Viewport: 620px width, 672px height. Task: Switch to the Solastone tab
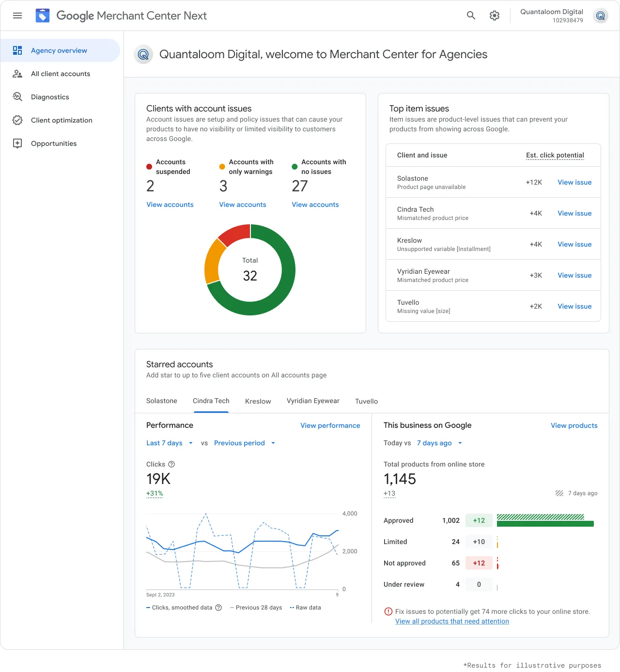click(162, 401)
